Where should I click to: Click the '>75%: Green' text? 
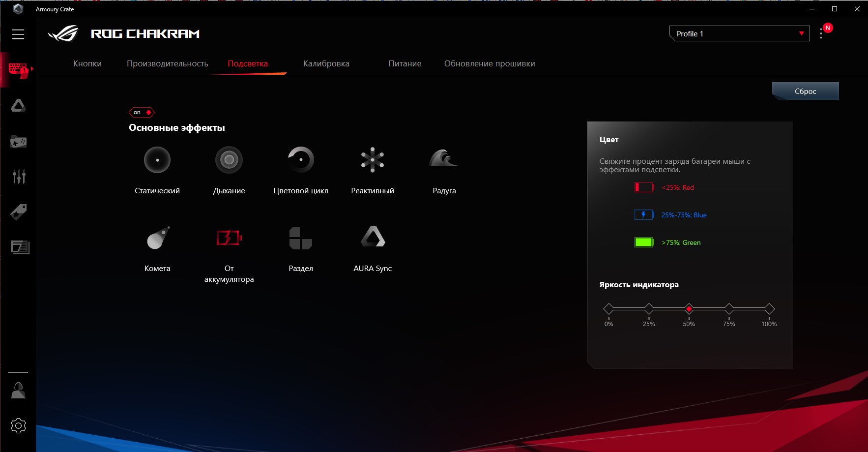tap(681, 242)
